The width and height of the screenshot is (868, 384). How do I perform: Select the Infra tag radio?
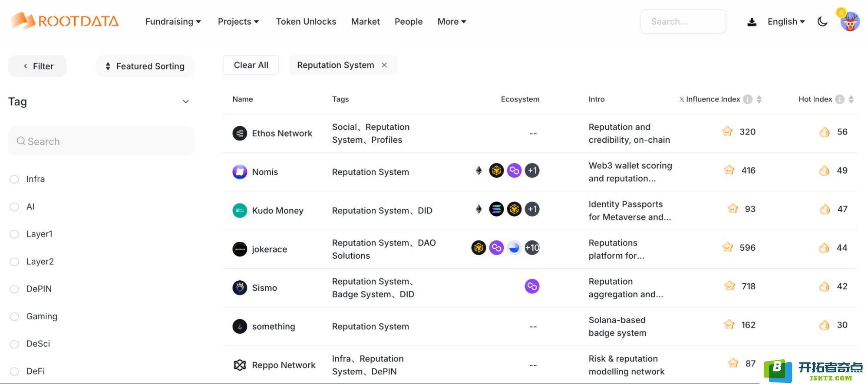pos(14,179)
